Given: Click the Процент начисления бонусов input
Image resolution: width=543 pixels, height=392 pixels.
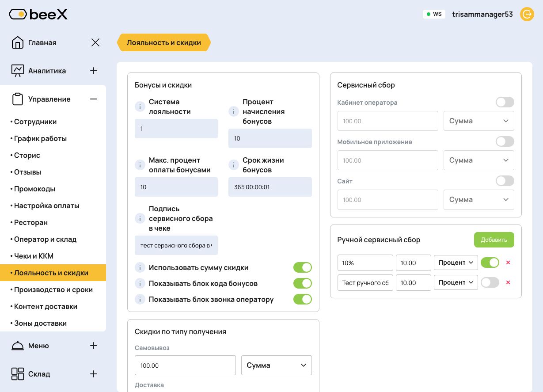Looking at the screenshot, I should click(x=270, y=138).
